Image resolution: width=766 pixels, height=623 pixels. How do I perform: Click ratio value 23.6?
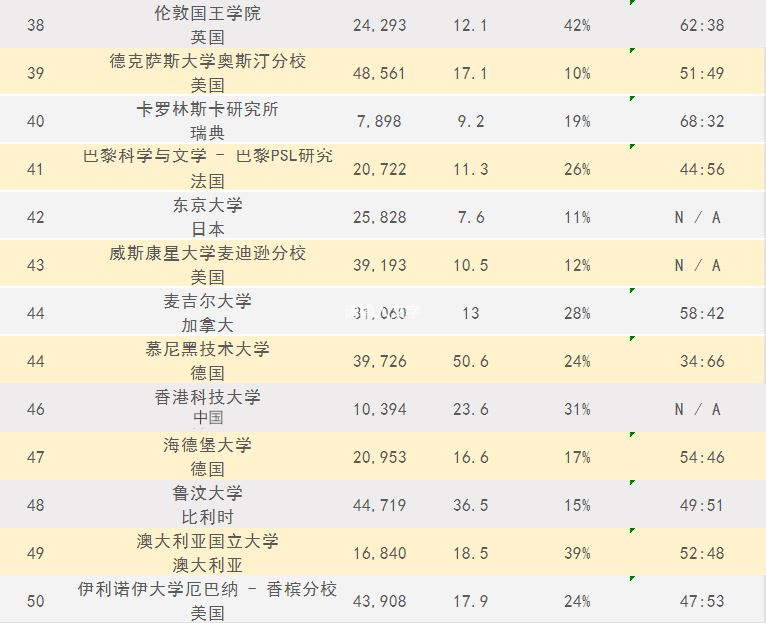(x=470, y=409)
